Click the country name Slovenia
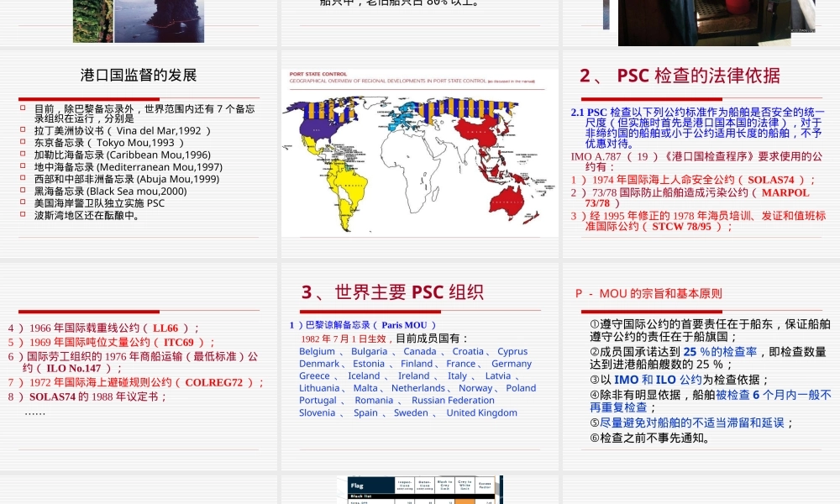The width and height of the screenshot is (840, 504). coord(317,412)
